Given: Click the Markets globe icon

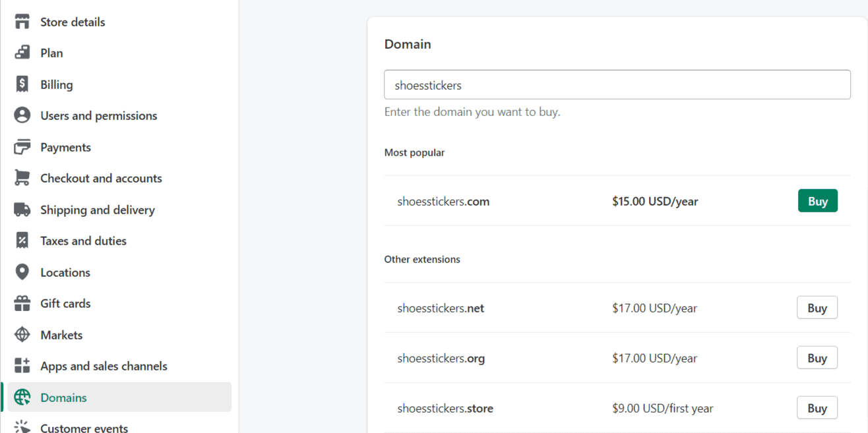Looking at the screenshot, I should click(22, 335).
